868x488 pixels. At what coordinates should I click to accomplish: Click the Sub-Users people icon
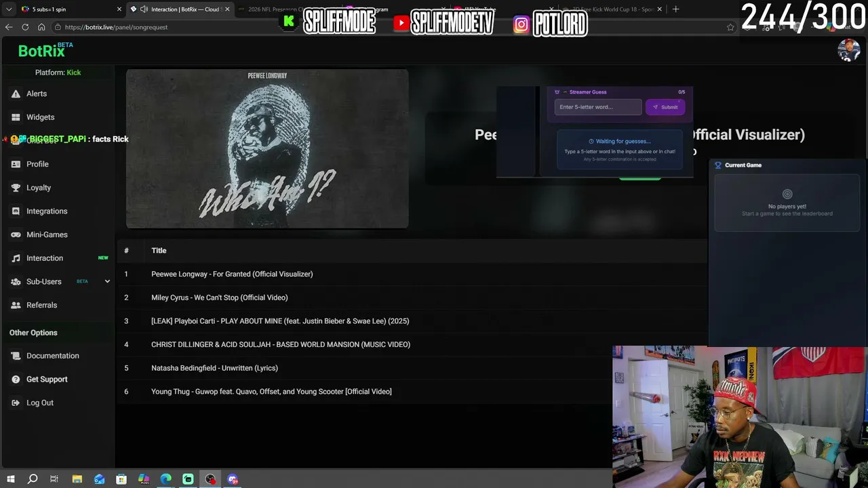click(x=16, y=282)
